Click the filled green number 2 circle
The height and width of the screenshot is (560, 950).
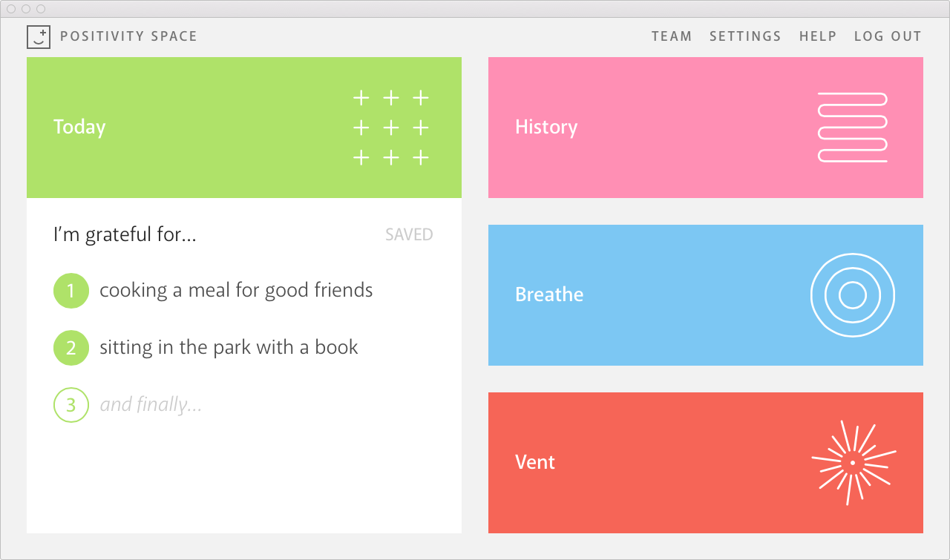(71, 348)
